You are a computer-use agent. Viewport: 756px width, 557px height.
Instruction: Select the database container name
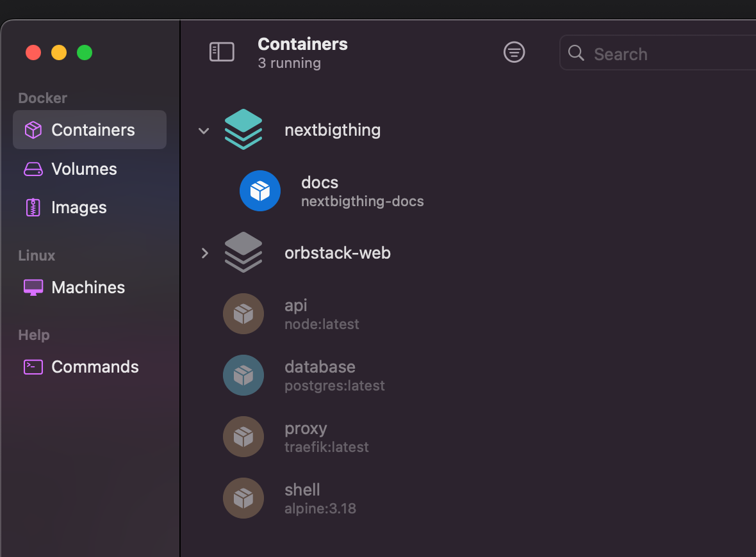click(x=320, y=367)
